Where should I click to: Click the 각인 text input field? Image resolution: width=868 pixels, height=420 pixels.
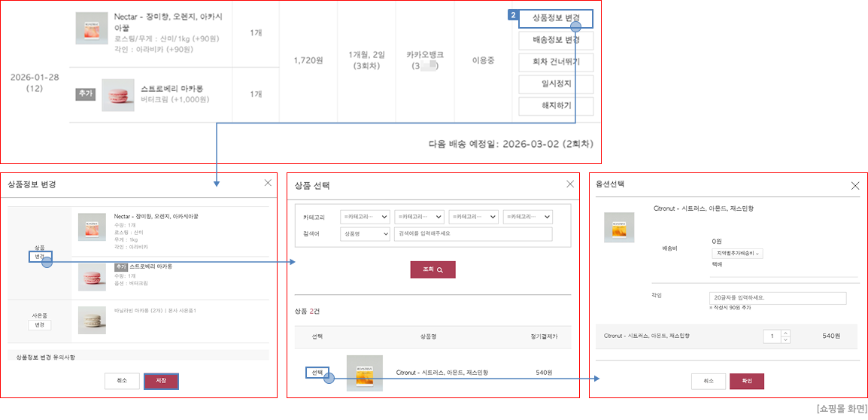coord(777,298)
